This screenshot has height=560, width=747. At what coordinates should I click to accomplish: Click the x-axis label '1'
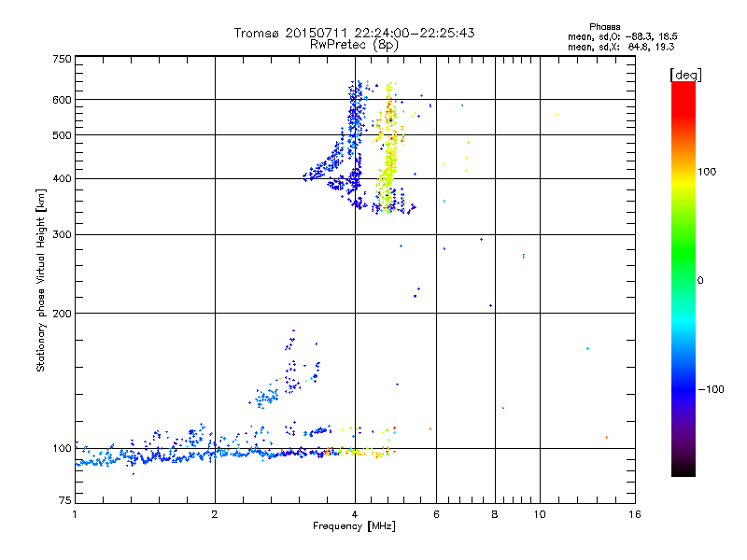click(x=75, y=514)
